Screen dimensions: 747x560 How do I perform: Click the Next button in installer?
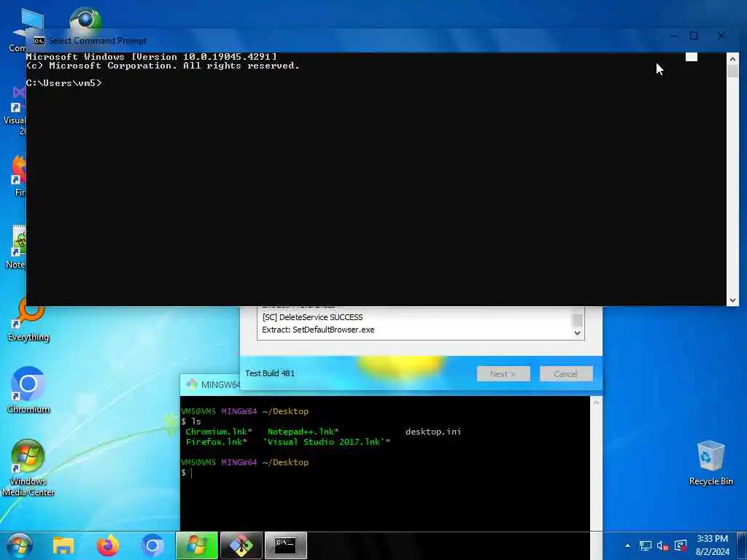[x=503, y=374]
